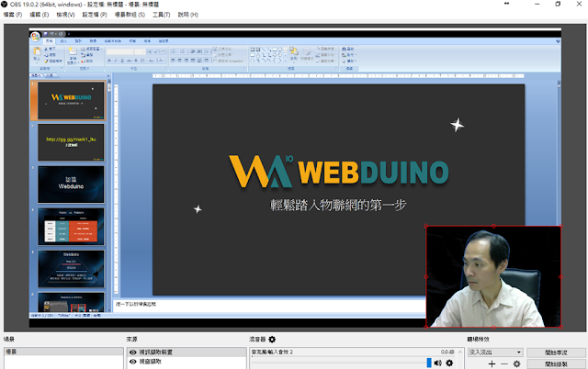
Task: Toggle eye icon for 視訊擷取裝置 source
Action: point(132,352)
